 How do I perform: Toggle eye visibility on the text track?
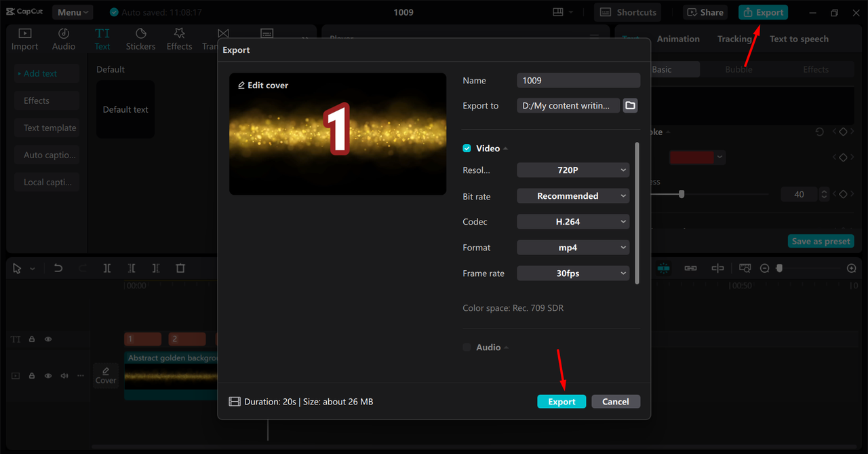(48, 339)
